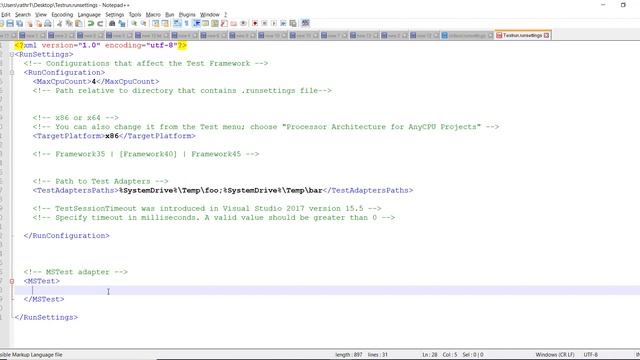Open the Macro menu

click(153, 15)
